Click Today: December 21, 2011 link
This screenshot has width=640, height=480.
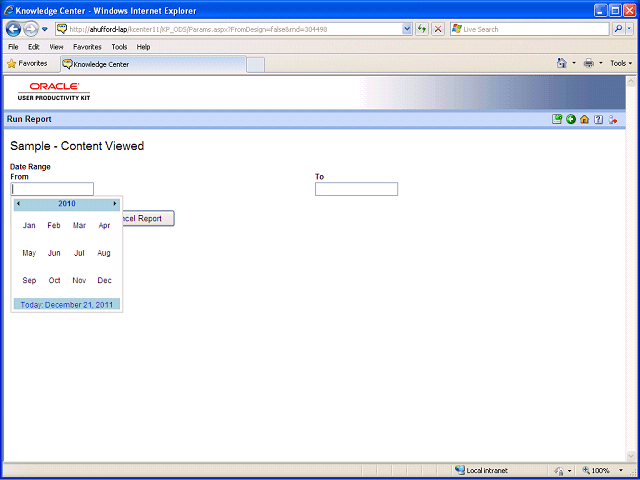click(67, 304)
